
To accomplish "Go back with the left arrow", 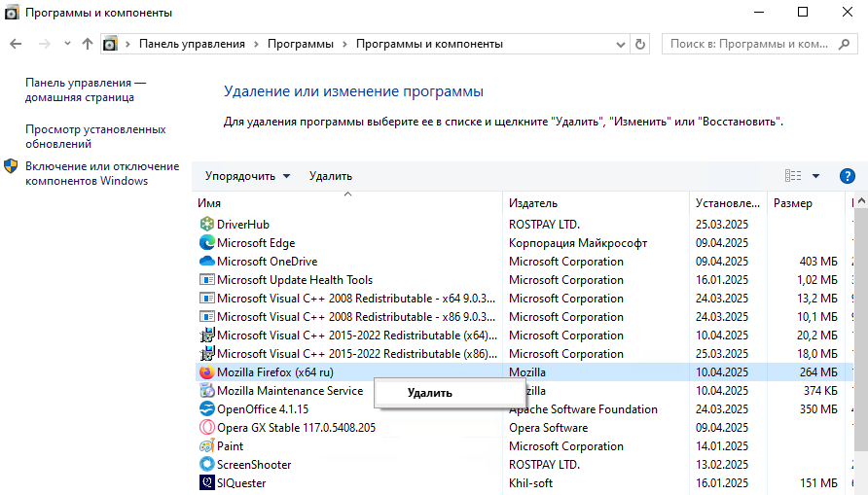I will [x=16, y=44].
